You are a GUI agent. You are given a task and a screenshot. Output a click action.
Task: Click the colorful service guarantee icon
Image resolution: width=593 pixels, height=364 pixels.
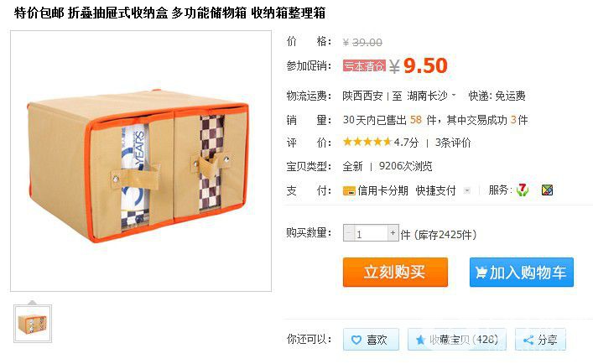coord(547,190)
